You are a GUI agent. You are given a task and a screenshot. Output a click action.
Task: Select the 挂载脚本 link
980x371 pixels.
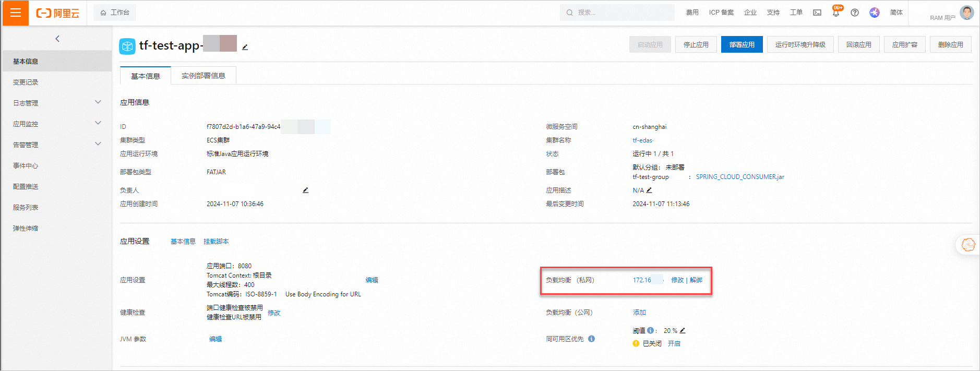tap(216, 241)
